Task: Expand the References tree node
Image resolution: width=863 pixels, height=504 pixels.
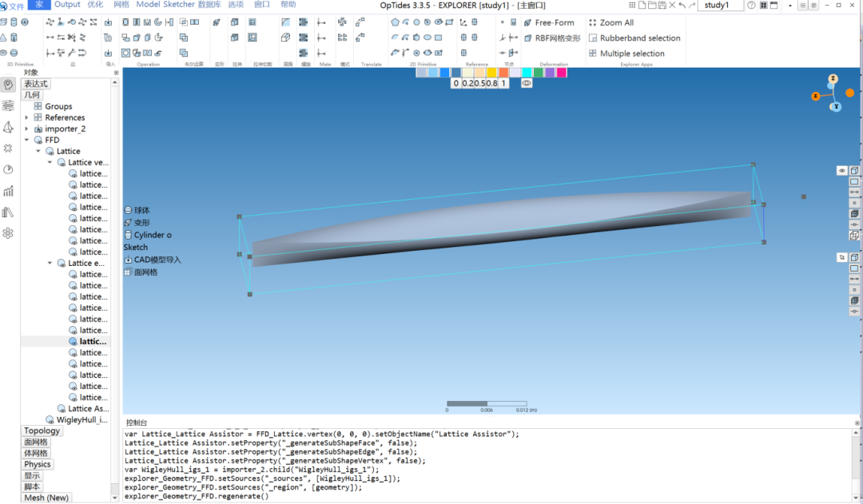Action: click(26, 117)
